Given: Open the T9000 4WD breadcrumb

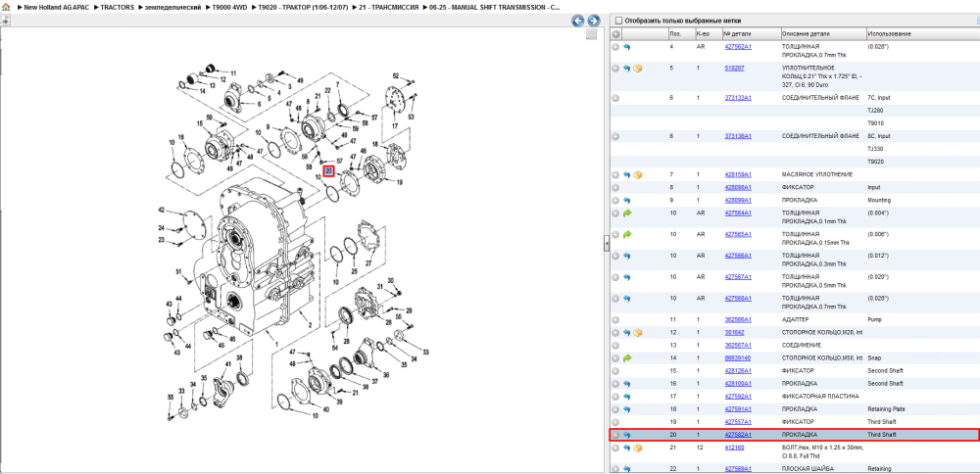Looking at the screenshot, I should 230,7.
